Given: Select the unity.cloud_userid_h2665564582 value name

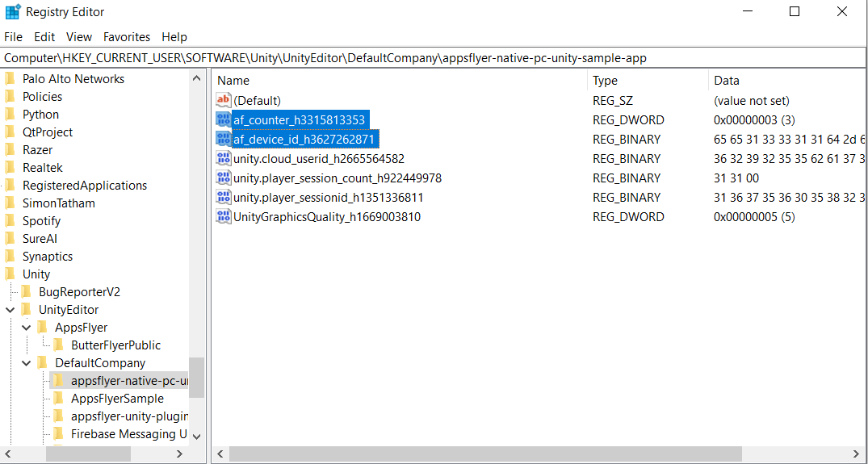Looking at the screenshot, I should (x=319, y=159).
